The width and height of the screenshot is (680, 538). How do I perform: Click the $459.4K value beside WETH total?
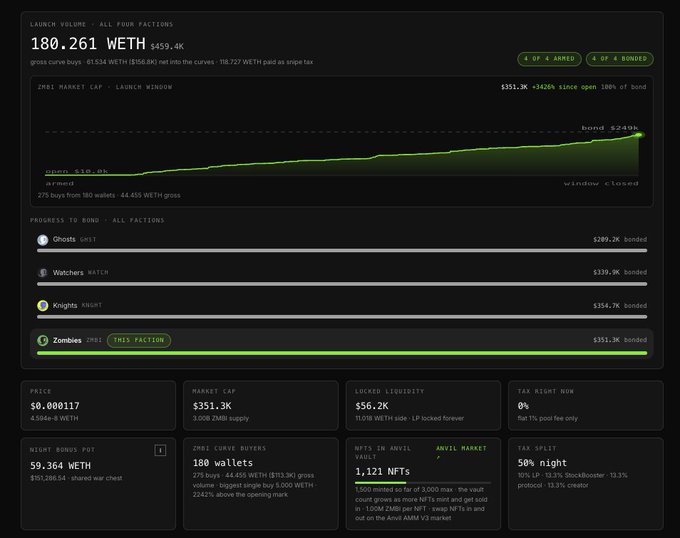pyautogui.click(x=167, y=46)
